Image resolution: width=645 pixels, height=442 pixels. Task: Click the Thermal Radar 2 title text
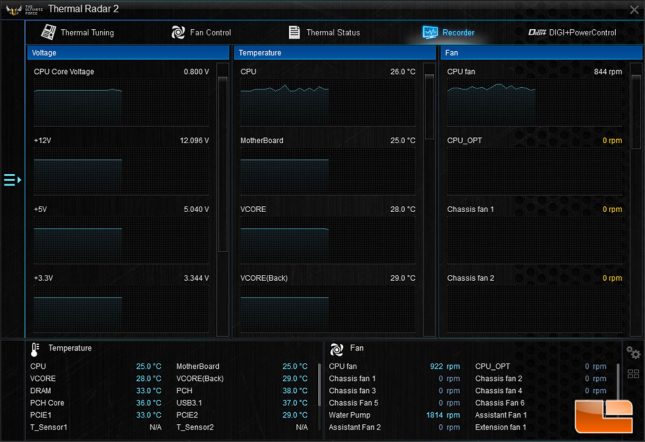84,9
